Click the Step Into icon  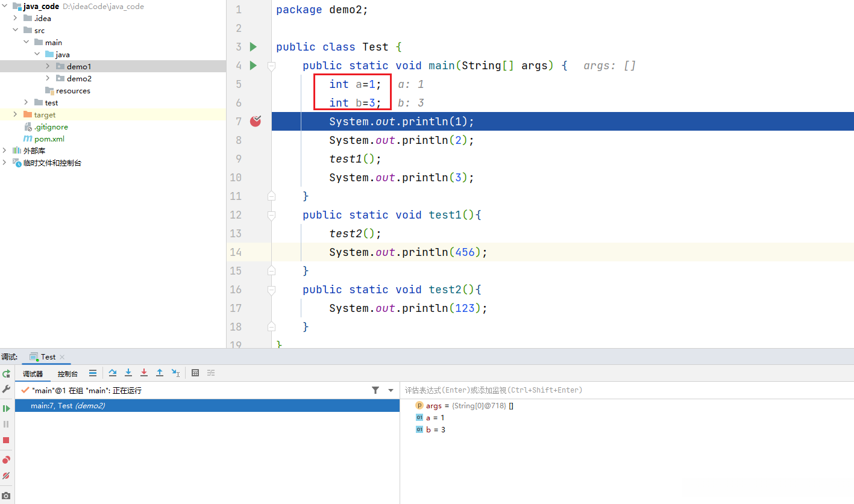coord(128,373)
